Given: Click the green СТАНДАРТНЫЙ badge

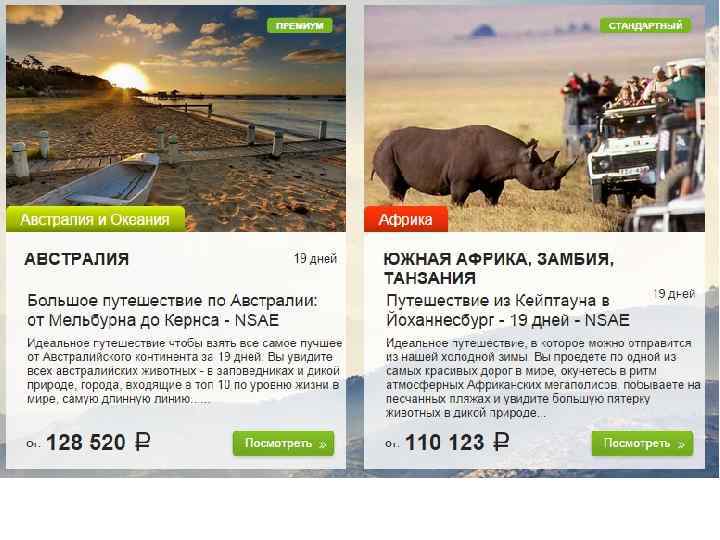Looking at the screenshot, I should tap(645, 26).
